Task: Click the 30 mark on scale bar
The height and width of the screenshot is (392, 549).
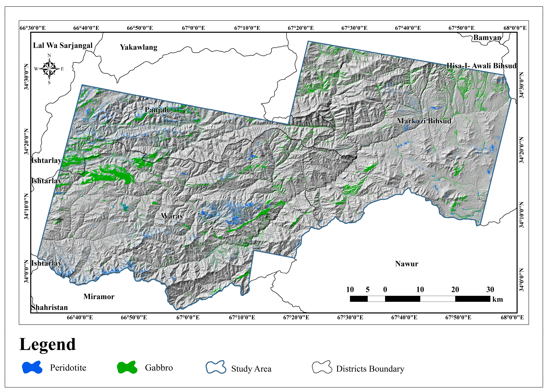Action: 490,289
